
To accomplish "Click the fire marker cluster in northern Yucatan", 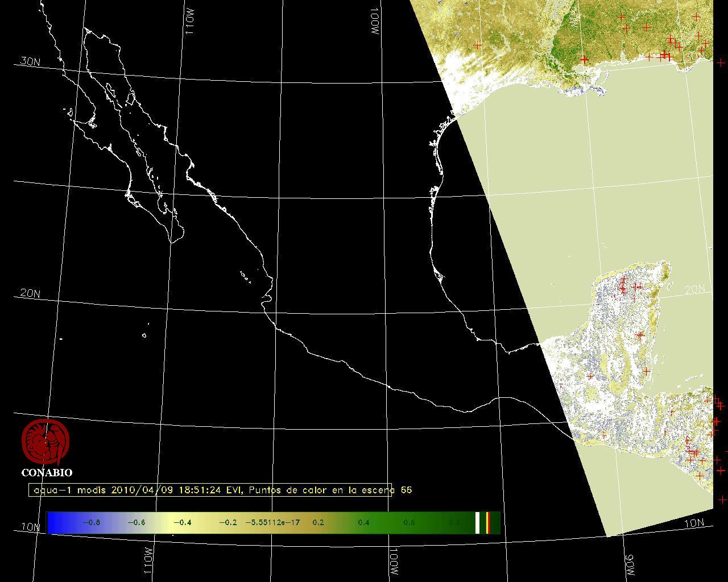I will pyautogui.click(x=624, y=286).
